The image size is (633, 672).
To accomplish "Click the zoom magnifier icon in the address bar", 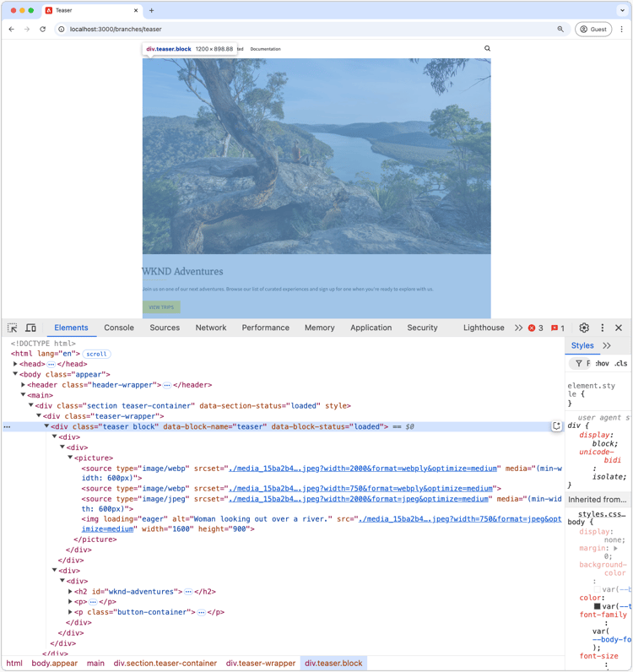I will pos(560,30).
